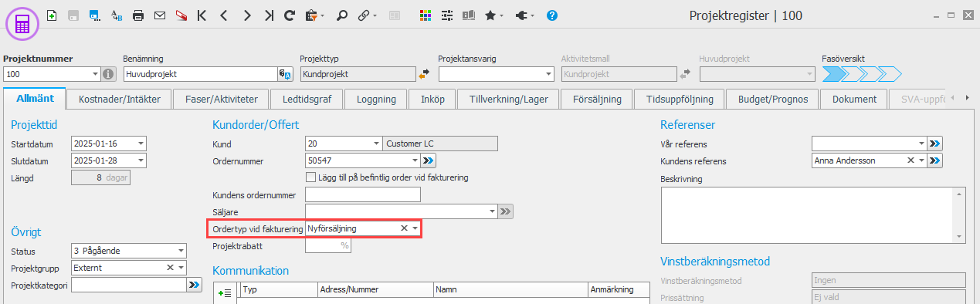The image size is (980, 304).
Task: Clear Kundens referens Anna Andersson
Action: (910, 160)
